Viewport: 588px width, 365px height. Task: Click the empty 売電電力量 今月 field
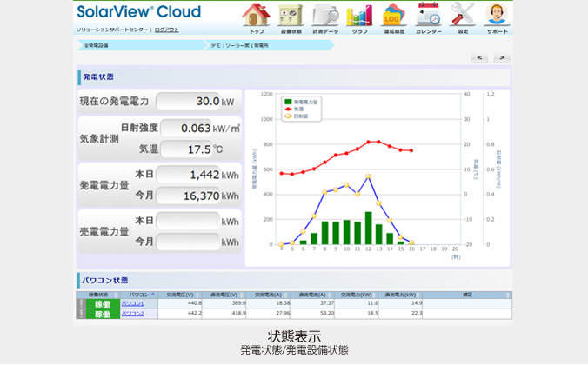pos(188,242)
